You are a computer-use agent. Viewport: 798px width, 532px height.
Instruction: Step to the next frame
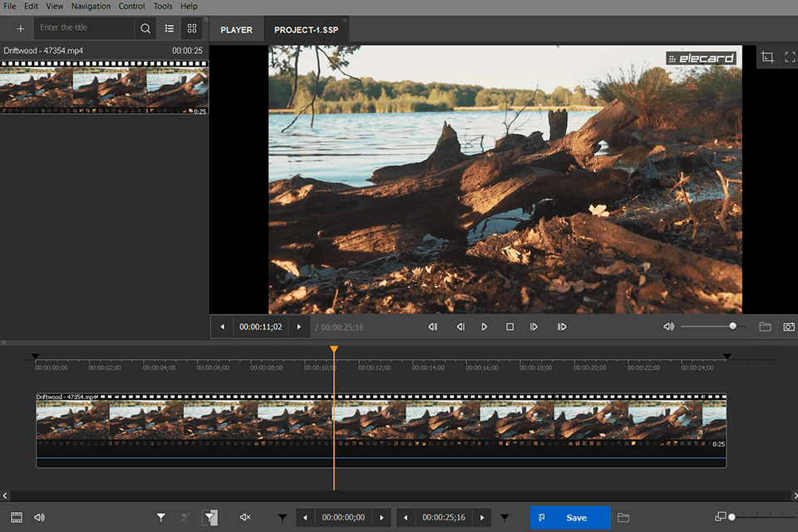534,327
